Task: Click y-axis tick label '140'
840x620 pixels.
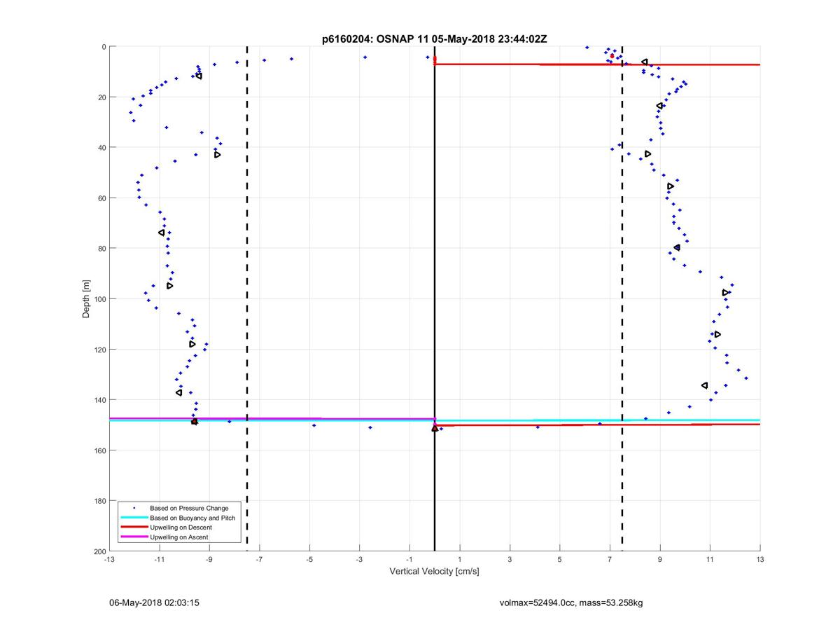Action: [99, 400]
